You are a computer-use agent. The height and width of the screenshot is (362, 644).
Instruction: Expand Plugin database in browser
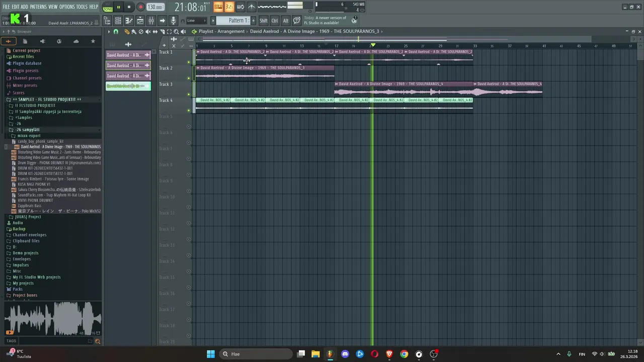click(27, 63)
